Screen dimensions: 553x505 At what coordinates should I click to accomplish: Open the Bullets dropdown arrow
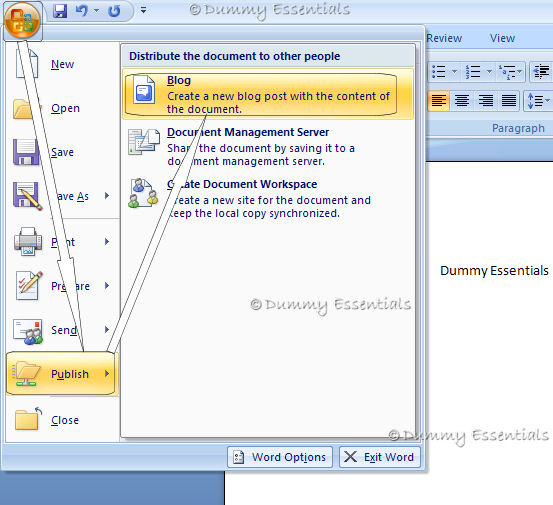pos(454,72)
